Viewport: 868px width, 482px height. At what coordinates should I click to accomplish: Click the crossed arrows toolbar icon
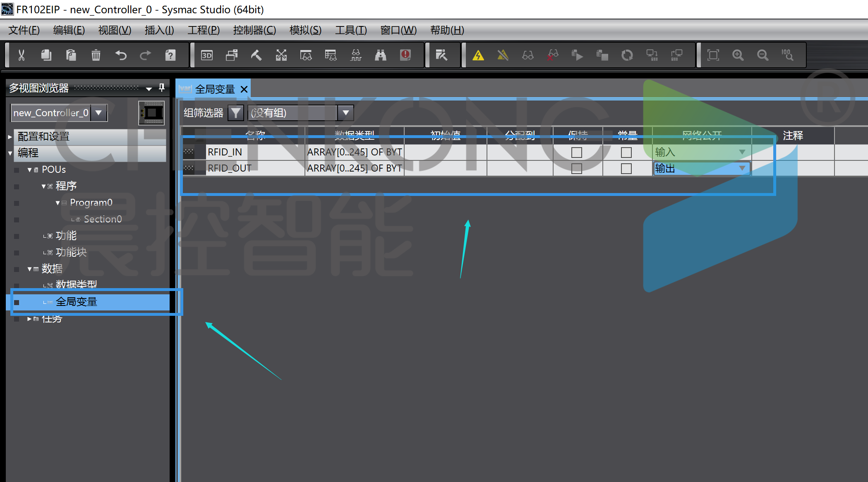tap(281, 55)
